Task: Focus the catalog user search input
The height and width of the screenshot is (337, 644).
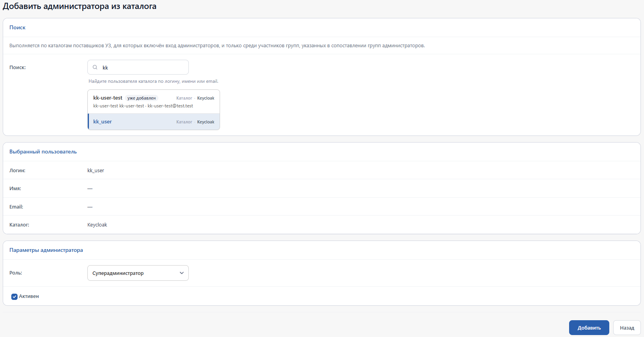Action: coord(138,67)
